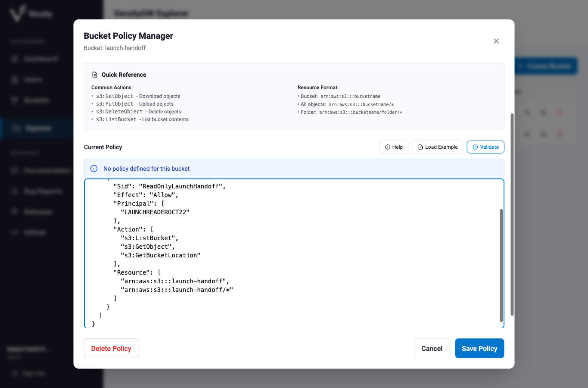Click the "Current Policy" heading
588x388 pixels.
[x=103, y=147]
